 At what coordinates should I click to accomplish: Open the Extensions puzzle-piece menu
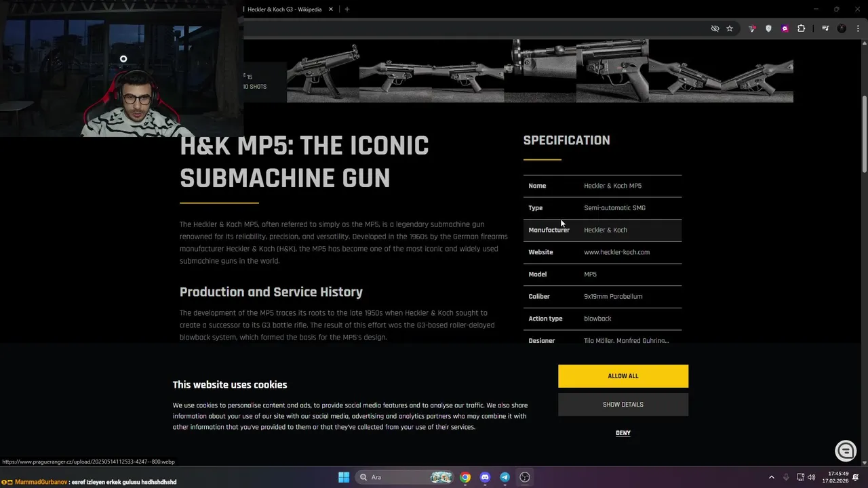[x=802, y=28]
